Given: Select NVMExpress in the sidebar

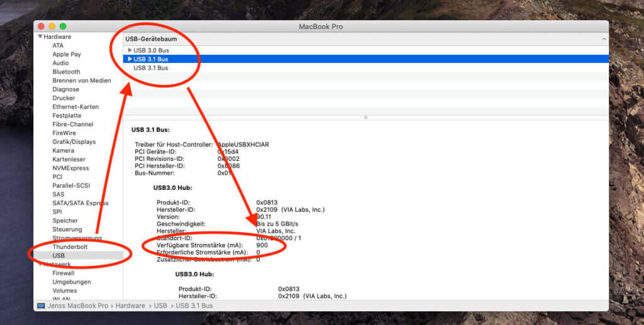Looking at the screenshot, I should tap(70, 168).
